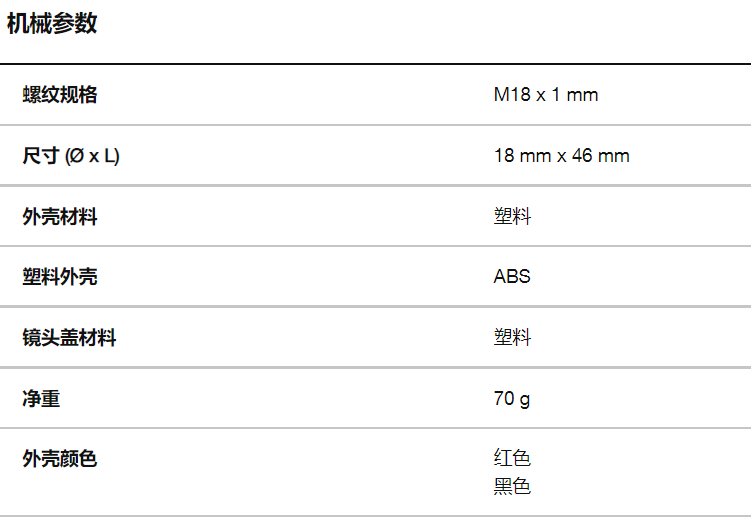Click the 红色 housing color value
Image resolution: width=751 pixels, height=517 pixels.
512,459
